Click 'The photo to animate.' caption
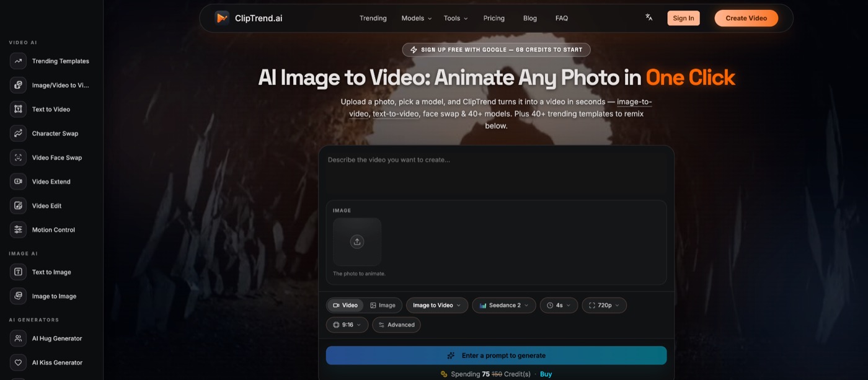Viewport: 868px width, 380px height. coord(359,273)
